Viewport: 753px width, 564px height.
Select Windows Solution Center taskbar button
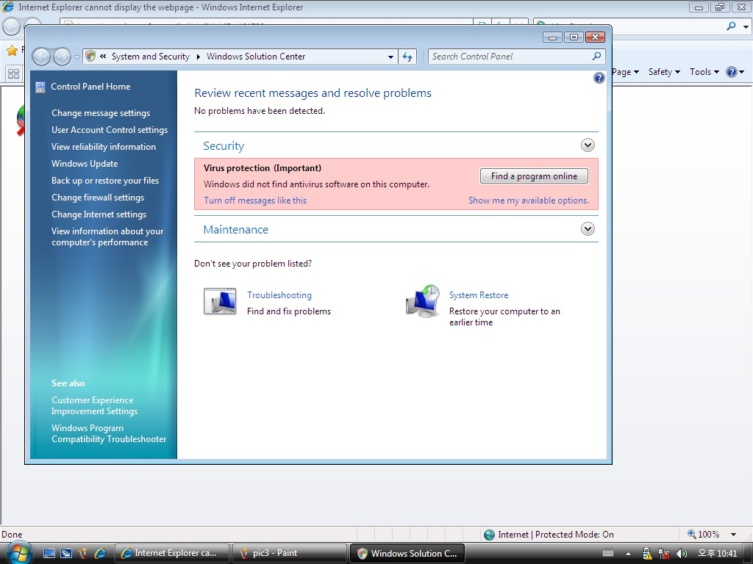[x=407, y=553]
